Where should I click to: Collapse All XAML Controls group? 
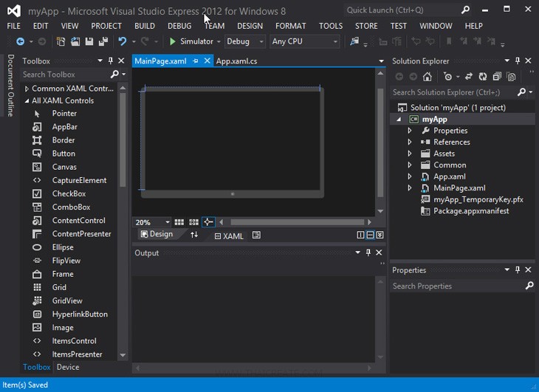click(27, 101)
